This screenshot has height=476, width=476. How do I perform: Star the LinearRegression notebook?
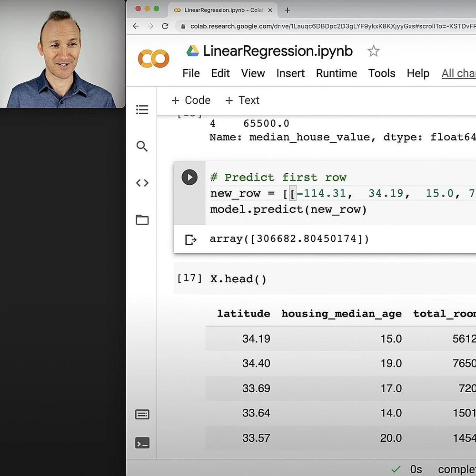point(374,50)
